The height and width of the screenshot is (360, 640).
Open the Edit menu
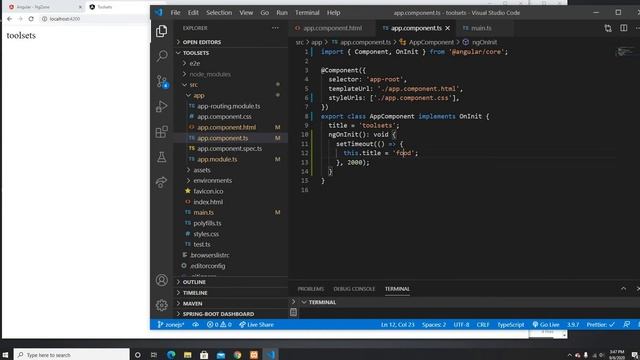pos(193,13)
